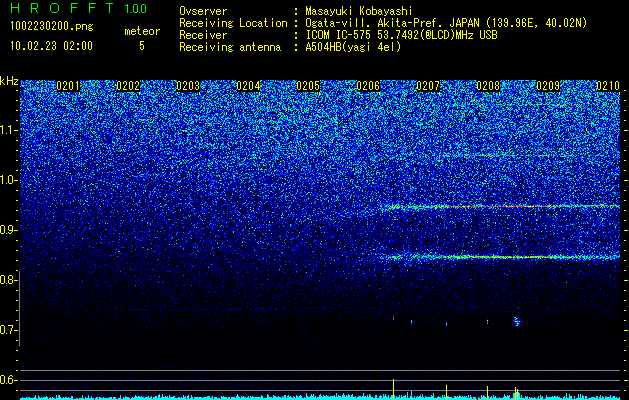
Task: Click the Receiving Location field label
Action: (x=233, y=23)
